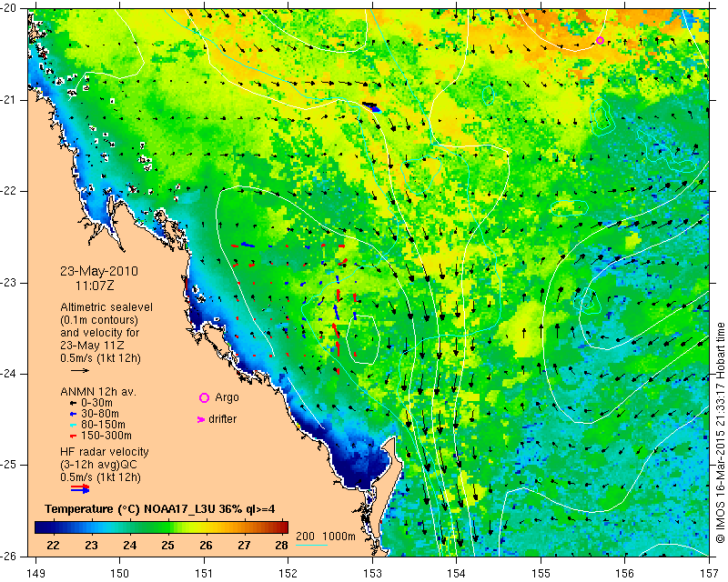Click the latitude axis label '-21'
The image size is (728, 582).
pos(8,100)
